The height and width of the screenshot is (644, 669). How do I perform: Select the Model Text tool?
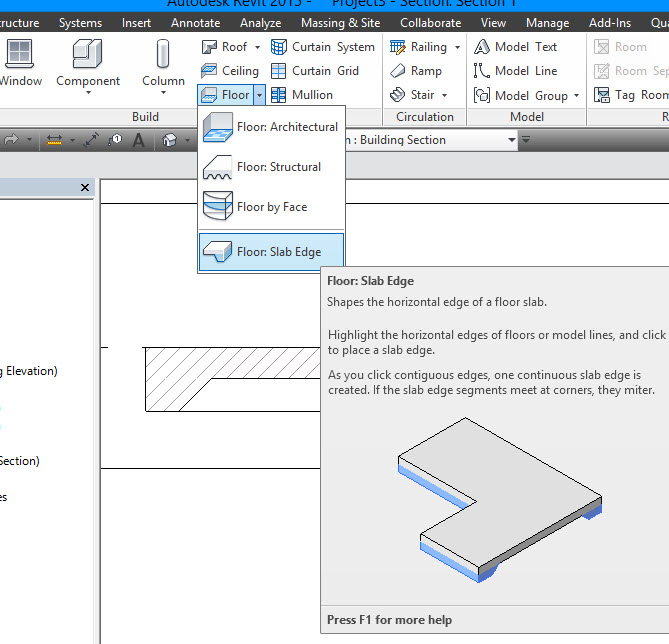515,47
